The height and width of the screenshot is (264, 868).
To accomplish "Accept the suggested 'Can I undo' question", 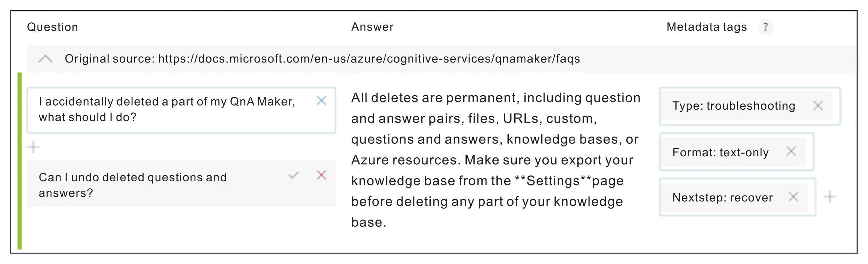I will point(293,175).
